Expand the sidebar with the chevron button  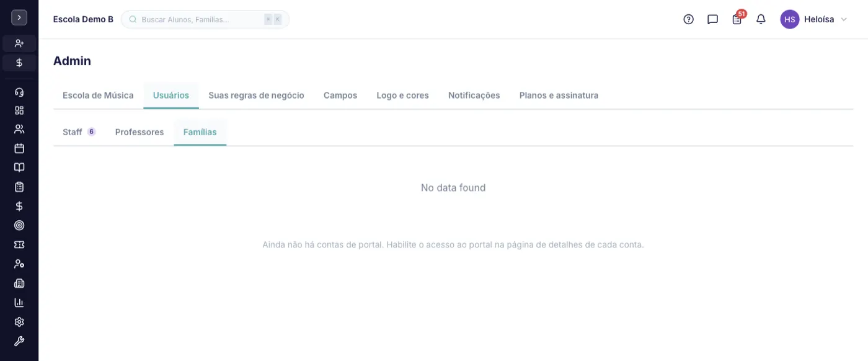click(19, 17)
